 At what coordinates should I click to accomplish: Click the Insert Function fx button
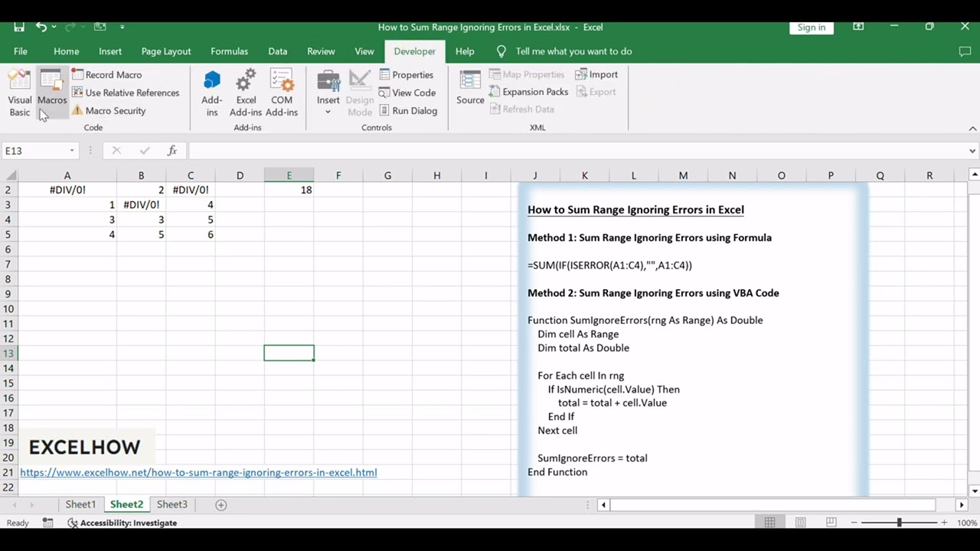point(172,151)
